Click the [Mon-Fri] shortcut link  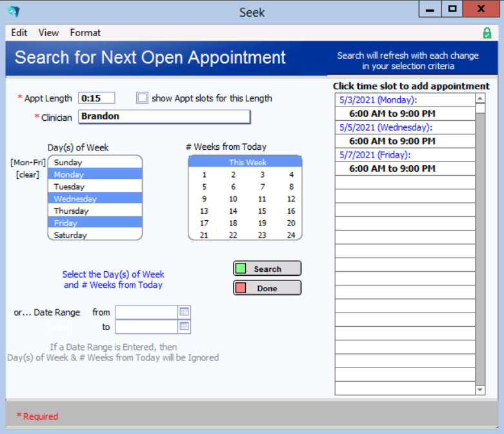[28, 162]
